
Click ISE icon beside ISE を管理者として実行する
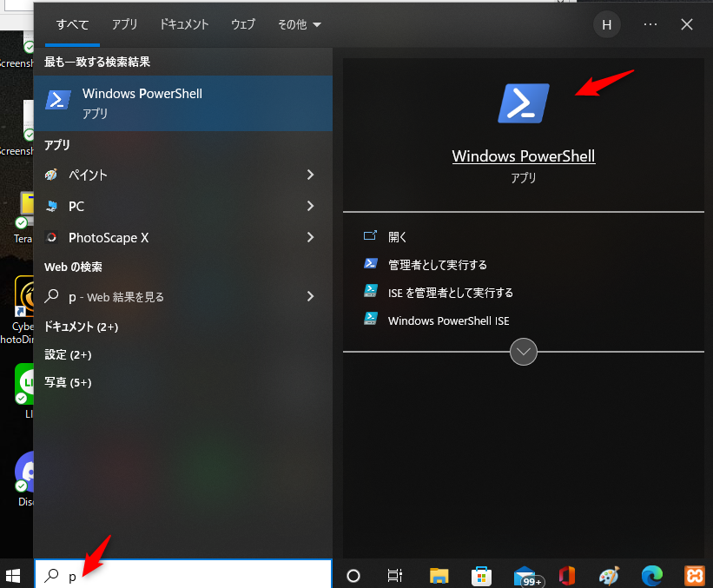click(x=371, y=291)
